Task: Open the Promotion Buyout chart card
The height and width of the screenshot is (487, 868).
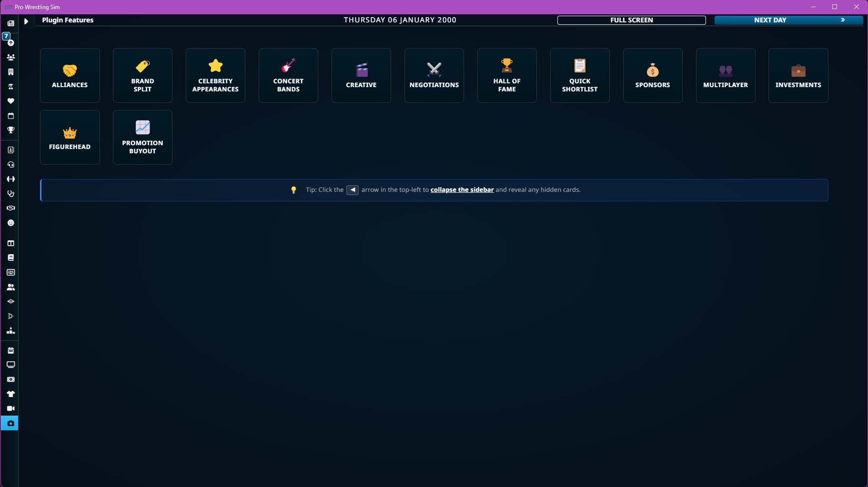Action: [142, 137]
